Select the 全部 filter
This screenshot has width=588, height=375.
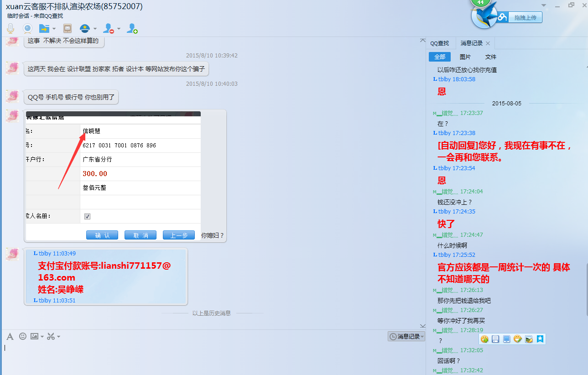coord(440,57)
